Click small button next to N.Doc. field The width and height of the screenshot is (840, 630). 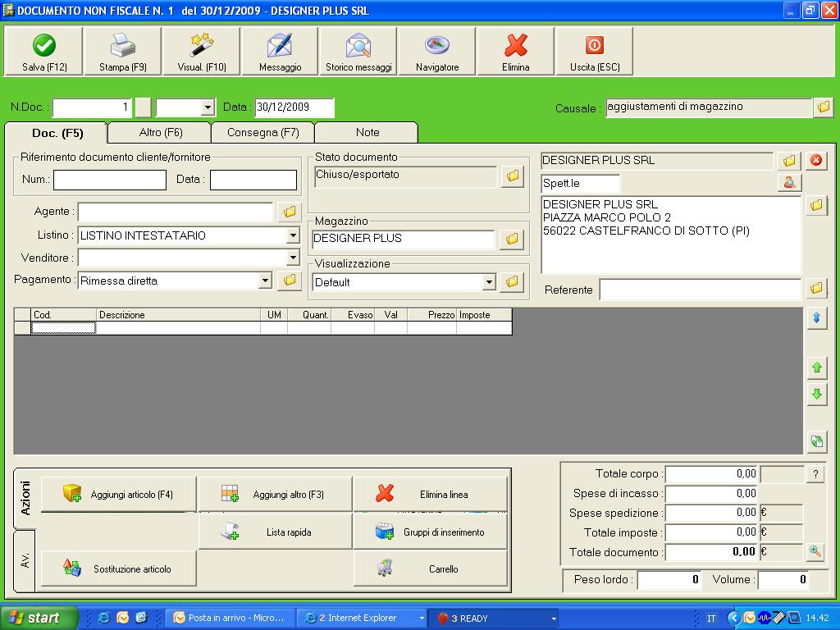pyautogui.click(x=143, y=107)
